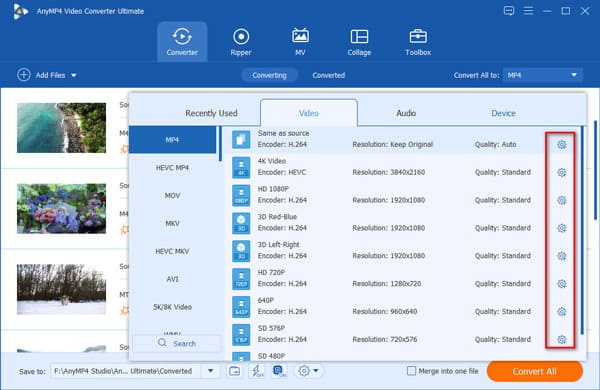This screenshot has height=390, width=600.
Task: Expand the Add Files dropdown arrow
Action: point(73,75)
